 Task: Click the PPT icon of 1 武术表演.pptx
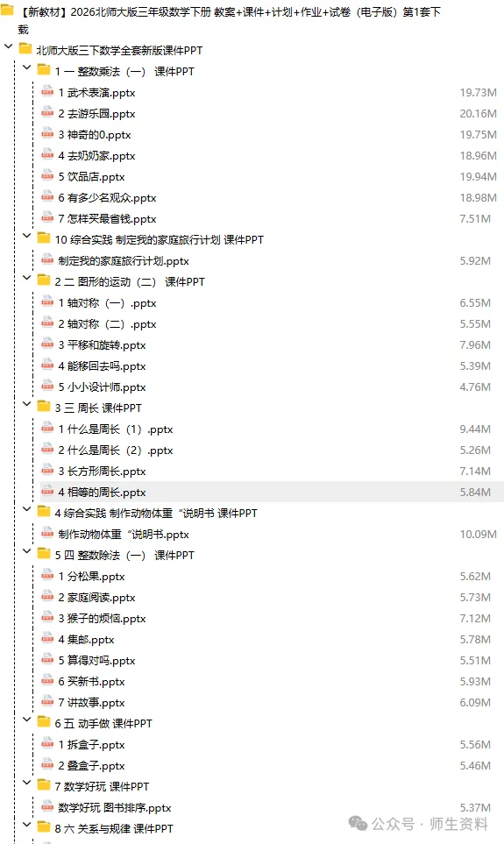tap(47, 92)
